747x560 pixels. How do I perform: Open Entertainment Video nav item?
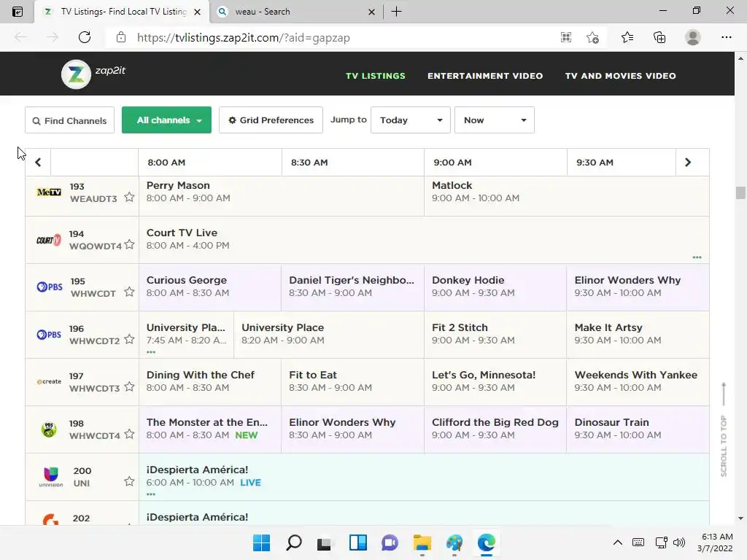coord(485,76)
